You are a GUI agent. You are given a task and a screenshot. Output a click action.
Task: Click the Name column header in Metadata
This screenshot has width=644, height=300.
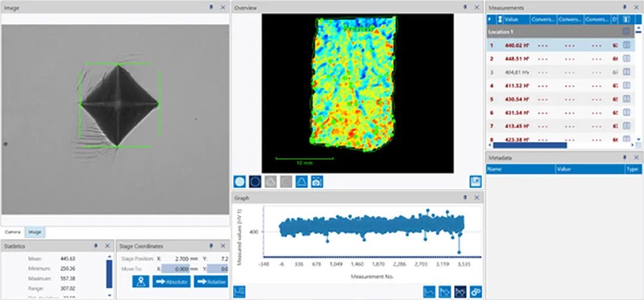tap(520, 169)
